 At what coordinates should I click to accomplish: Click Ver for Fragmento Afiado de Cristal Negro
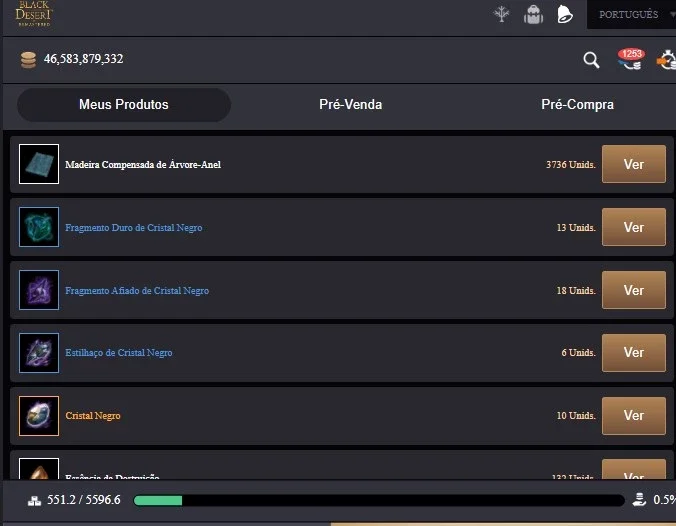(634, 290)
